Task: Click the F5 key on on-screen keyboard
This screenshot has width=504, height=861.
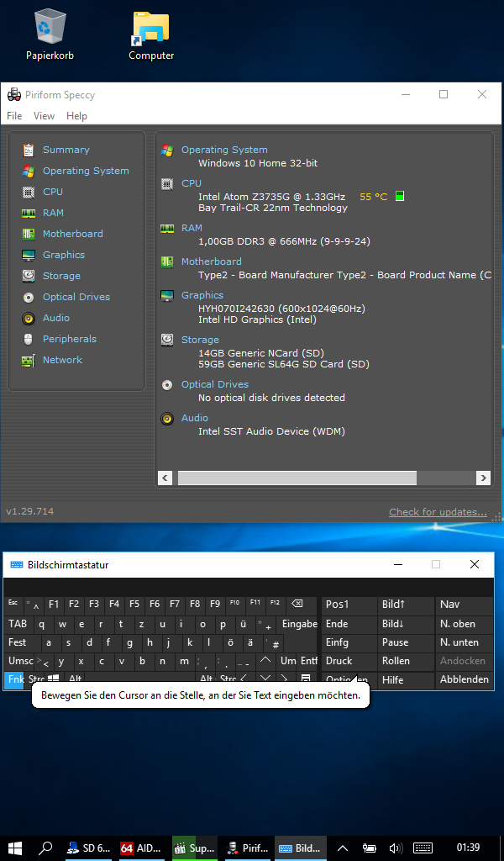Action: click(134, 605)
